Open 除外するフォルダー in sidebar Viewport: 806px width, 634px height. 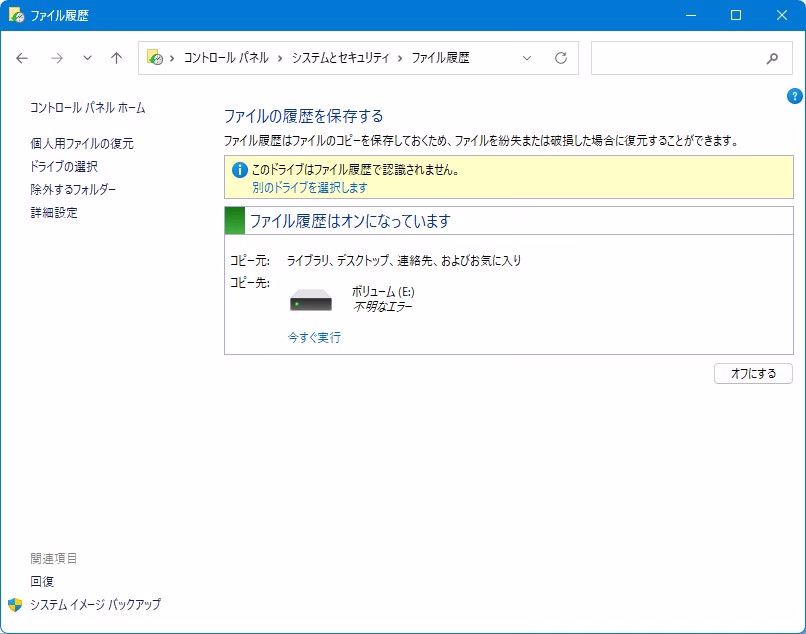pyautogui.click(x=73, y=189)
